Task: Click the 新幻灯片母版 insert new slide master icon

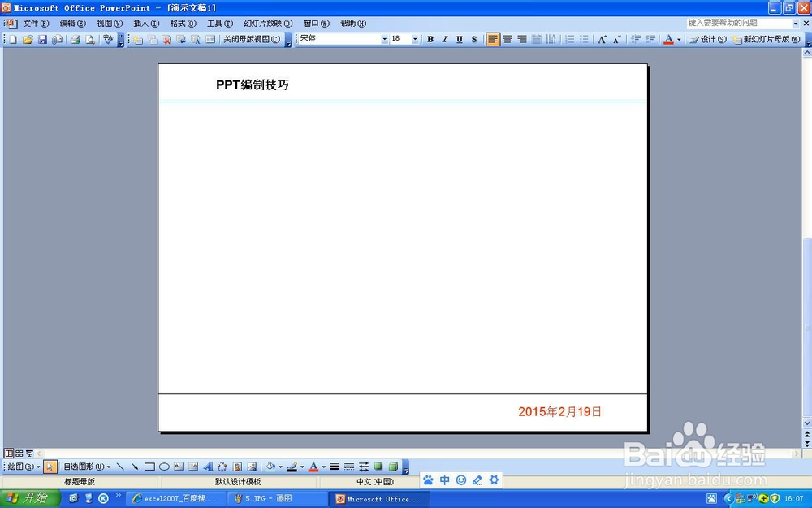Action: click(767, 39)
